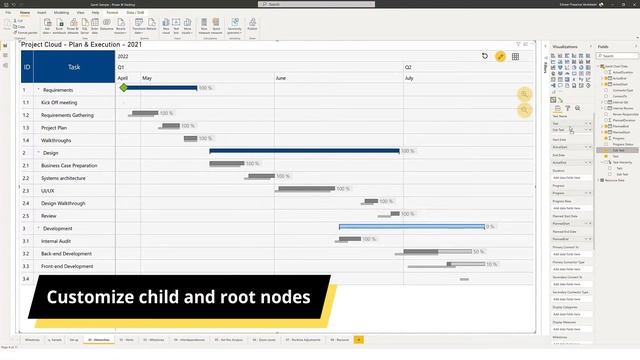
Task: Click the ID column header
Action: [27, 67]
